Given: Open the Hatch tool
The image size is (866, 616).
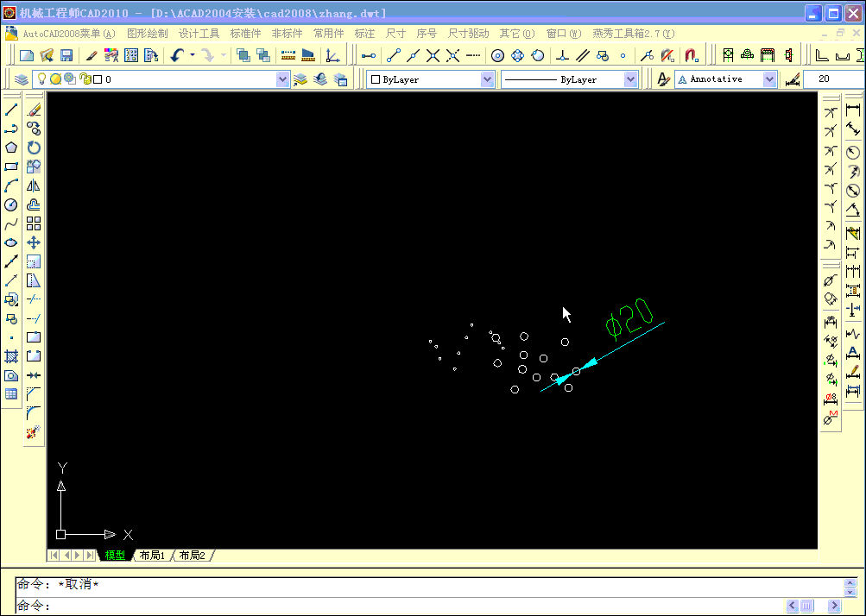Looking at the screenshot, I should click(x=11, y=356).
